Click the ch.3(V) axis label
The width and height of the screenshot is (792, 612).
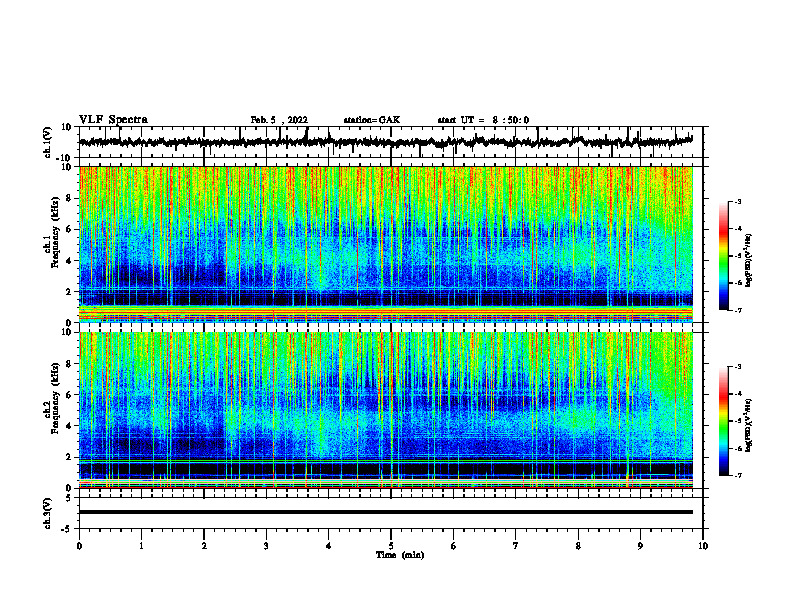tap(48, 513)
